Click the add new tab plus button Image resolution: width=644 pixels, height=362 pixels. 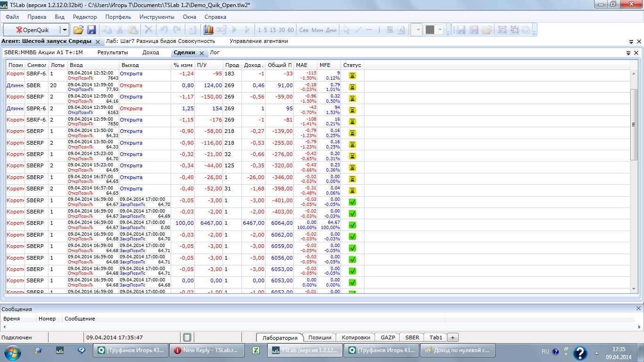click(453, 337)
